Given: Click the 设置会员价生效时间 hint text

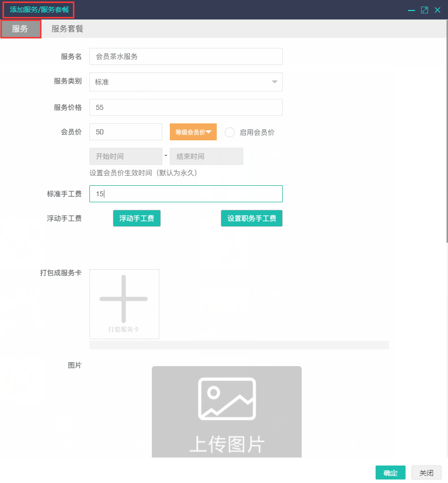Looking at the screenshot, I should pyautogui.click(x=143, y=173).
